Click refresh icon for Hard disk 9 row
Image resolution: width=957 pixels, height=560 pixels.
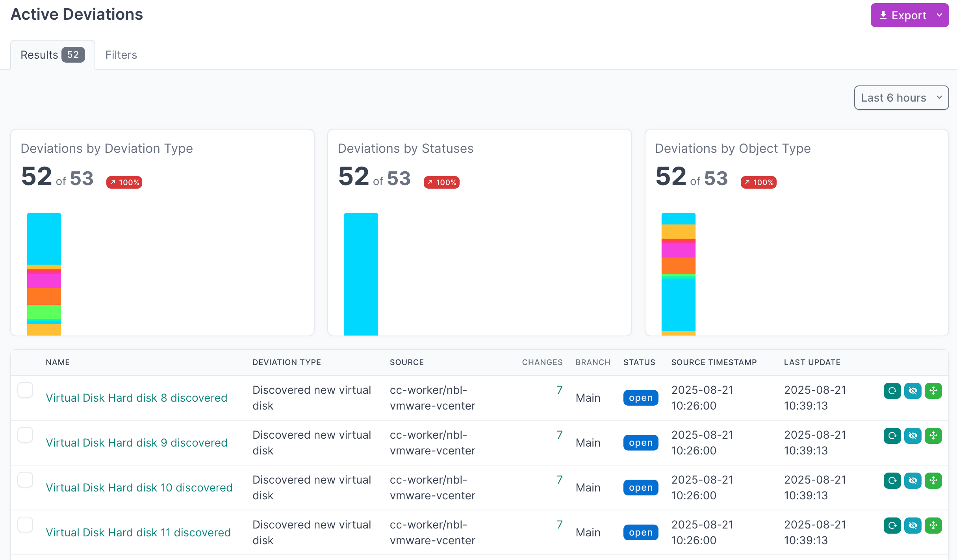tap(892, 436)
